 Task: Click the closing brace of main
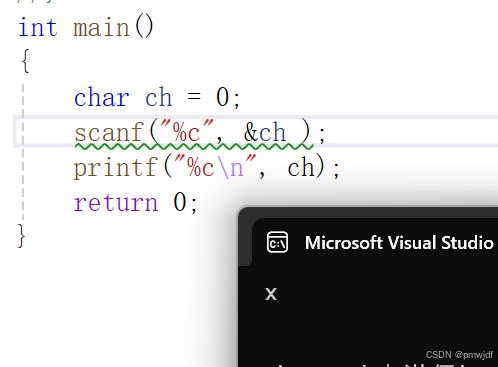[x=21, y=235]
